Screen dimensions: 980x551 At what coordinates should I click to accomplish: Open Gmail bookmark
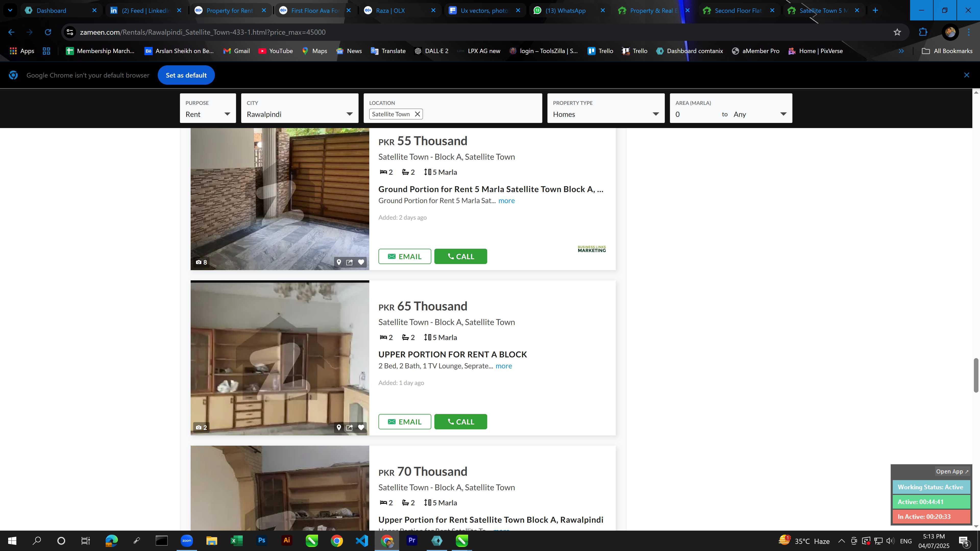(236, 51)
